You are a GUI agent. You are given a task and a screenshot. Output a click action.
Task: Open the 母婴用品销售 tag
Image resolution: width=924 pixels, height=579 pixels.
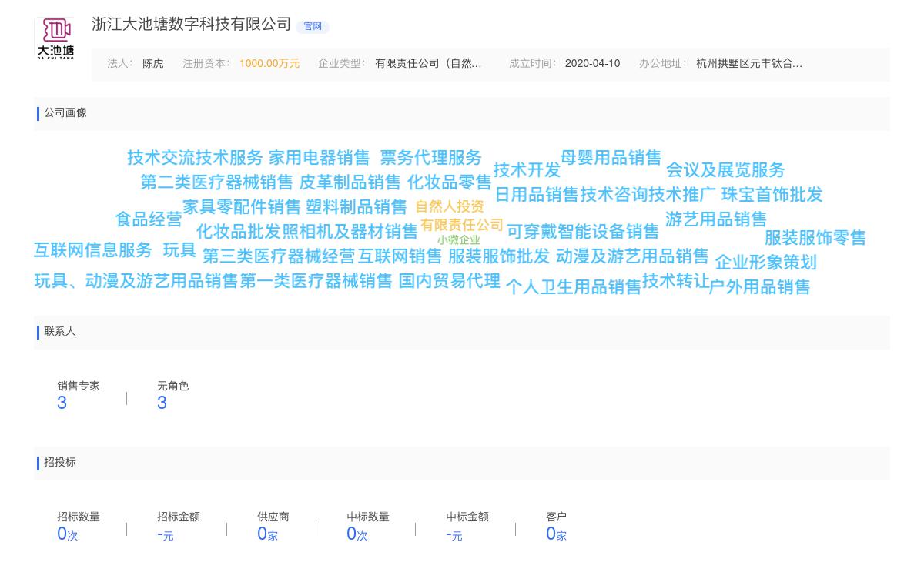point(611,158)
